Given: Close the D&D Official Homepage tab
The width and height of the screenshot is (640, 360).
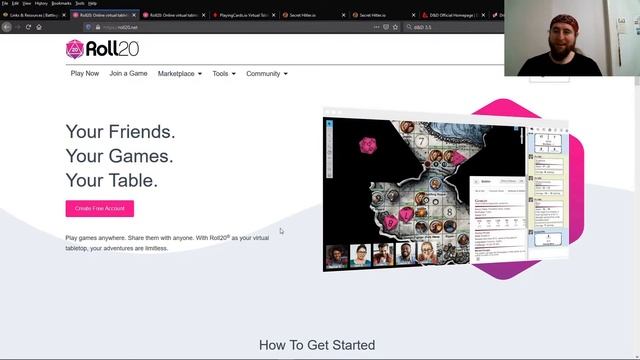Looking at the screenshot, I should coord(483,15).
